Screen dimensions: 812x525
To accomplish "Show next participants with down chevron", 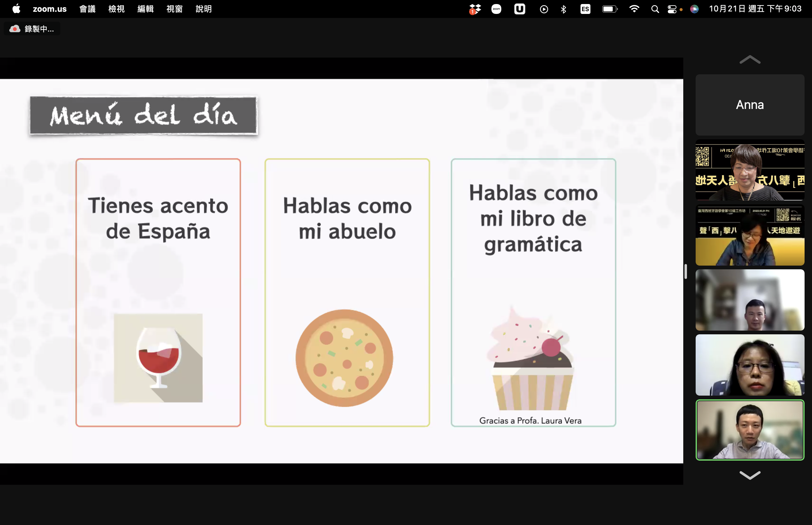I will 749,475.
